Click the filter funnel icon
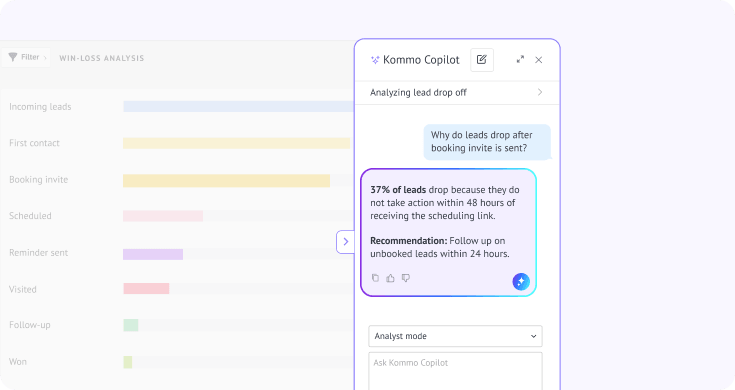 click(x=13, y=57)
